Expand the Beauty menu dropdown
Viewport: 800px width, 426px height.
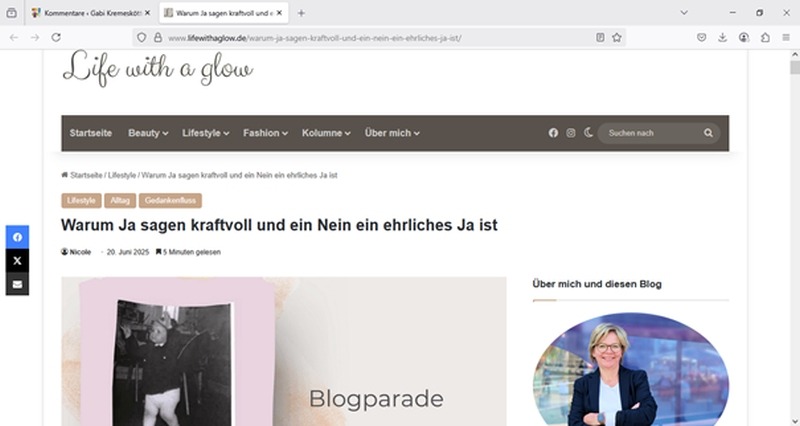coord(148,133)
